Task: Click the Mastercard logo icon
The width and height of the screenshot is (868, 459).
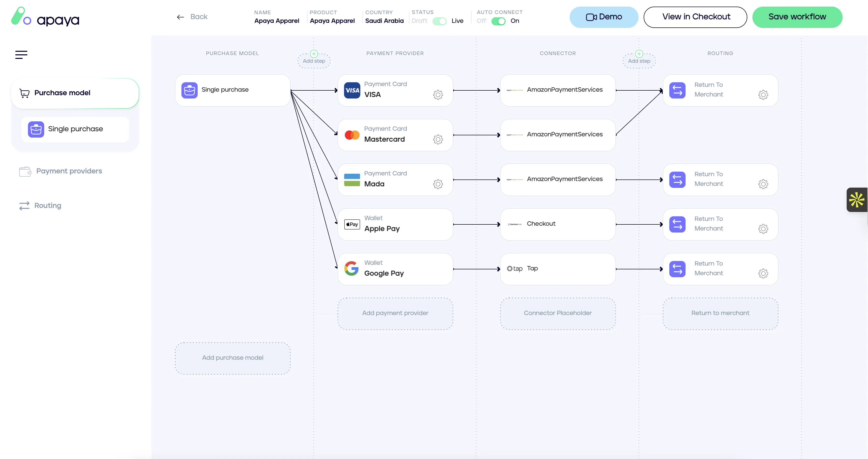Action: coord(352,135)
